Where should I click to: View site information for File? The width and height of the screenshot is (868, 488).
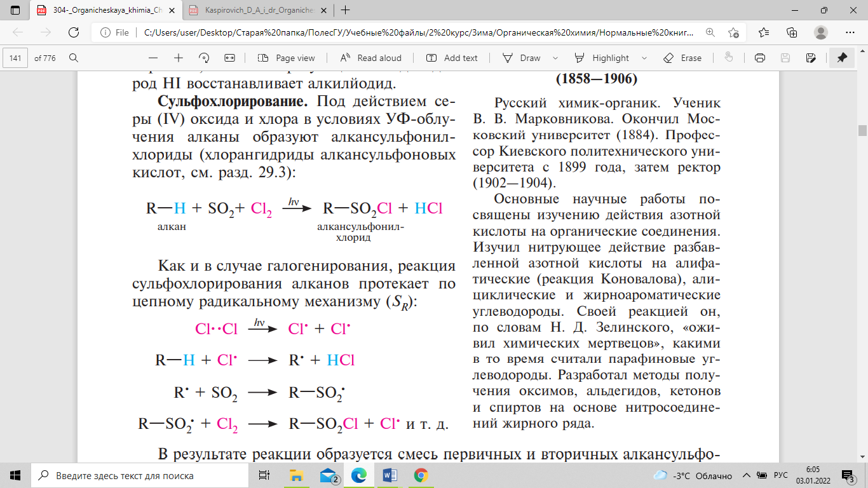[114, 32]
